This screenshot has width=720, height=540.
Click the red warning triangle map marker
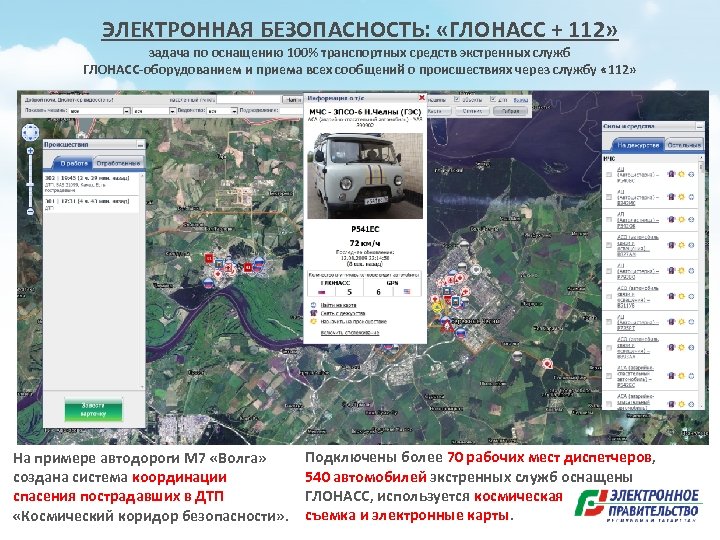[446, 327]
